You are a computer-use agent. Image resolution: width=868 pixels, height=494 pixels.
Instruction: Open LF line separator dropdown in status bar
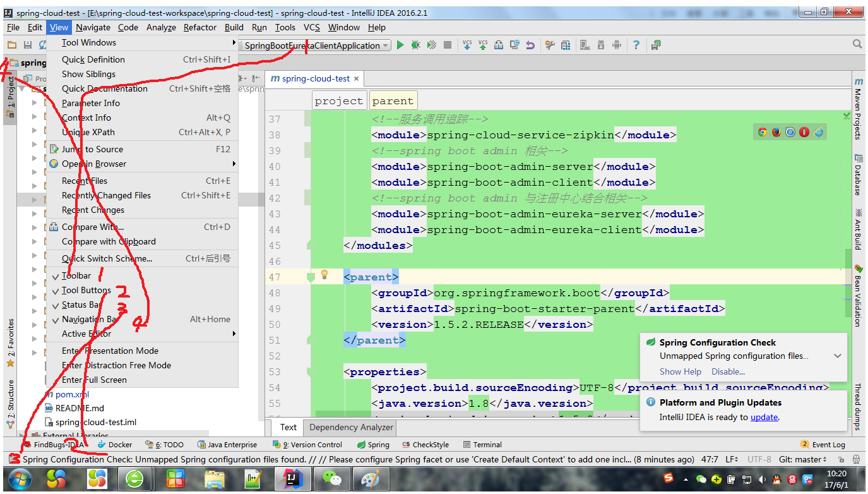(x=732, y=460)
